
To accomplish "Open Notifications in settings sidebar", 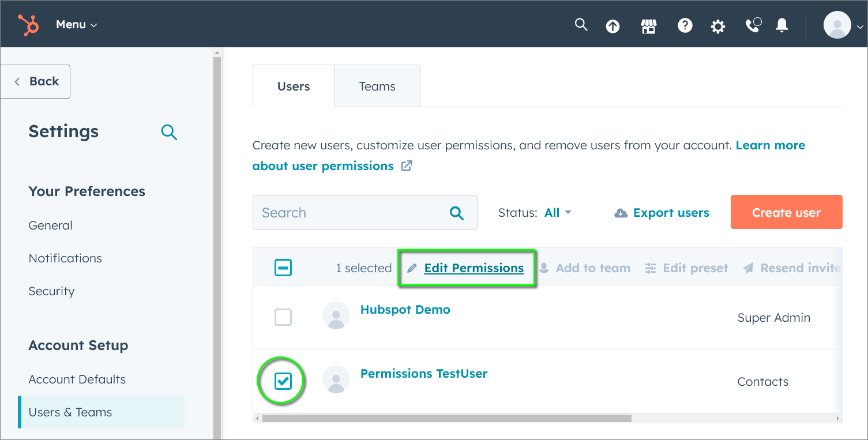I will pos(65,258).
